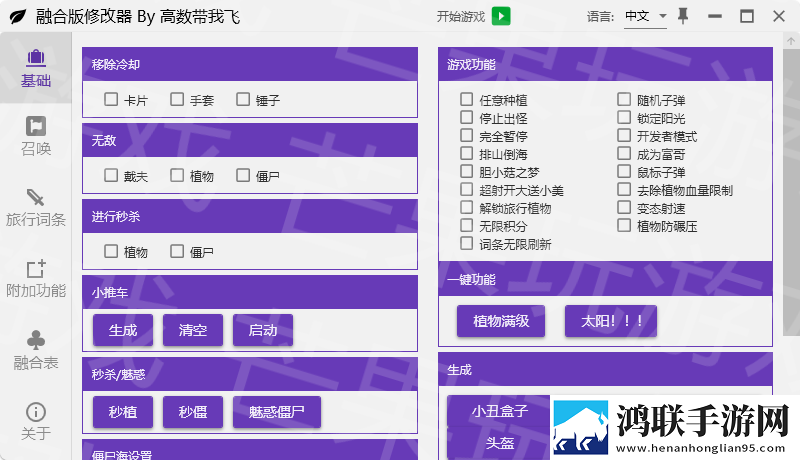
Task: Click the 启动 lawnmower button
Action: tap(263, 330)
